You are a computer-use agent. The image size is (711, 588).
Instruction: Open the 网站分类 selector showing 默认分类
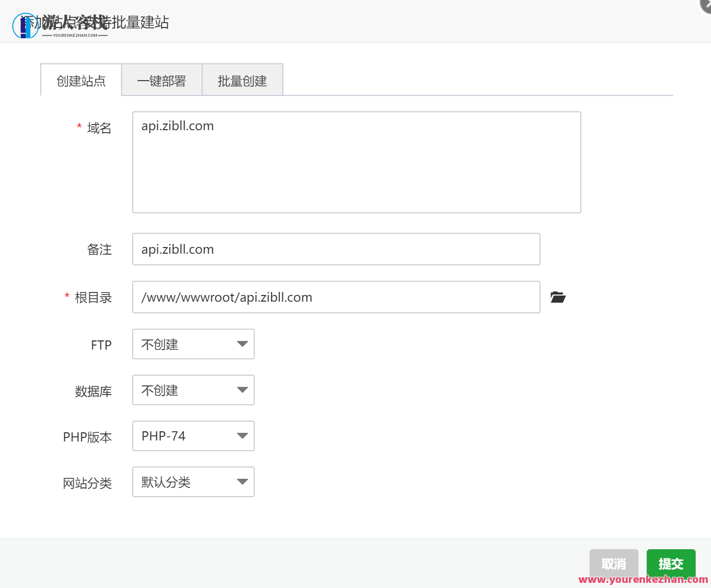pyautogui.click(x=193, y=482)
